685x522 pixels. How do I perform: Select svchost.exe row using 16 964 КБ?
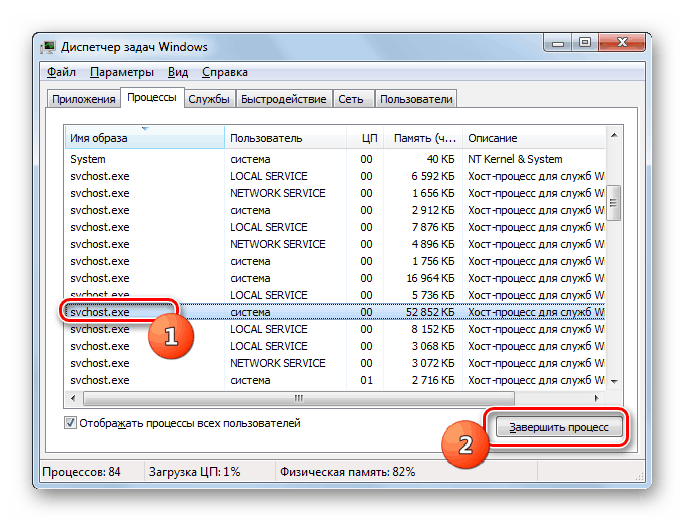[x=335, y=278]
